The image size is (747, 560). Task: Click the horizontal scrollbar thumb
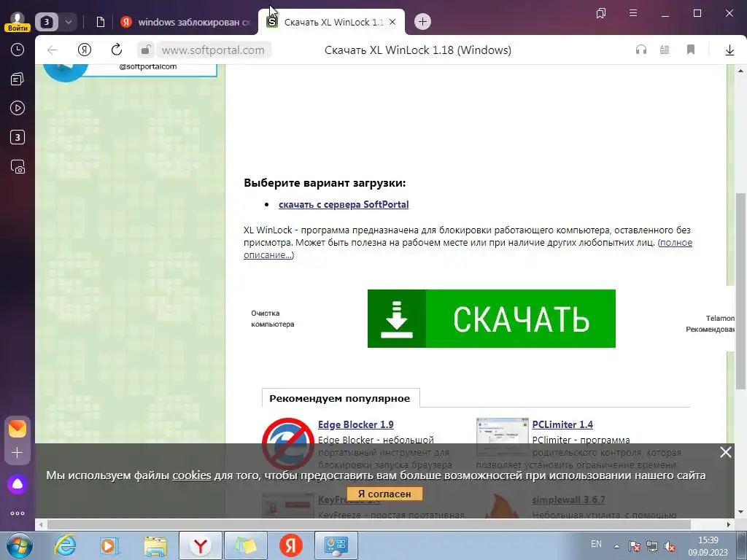coord(369,524)
